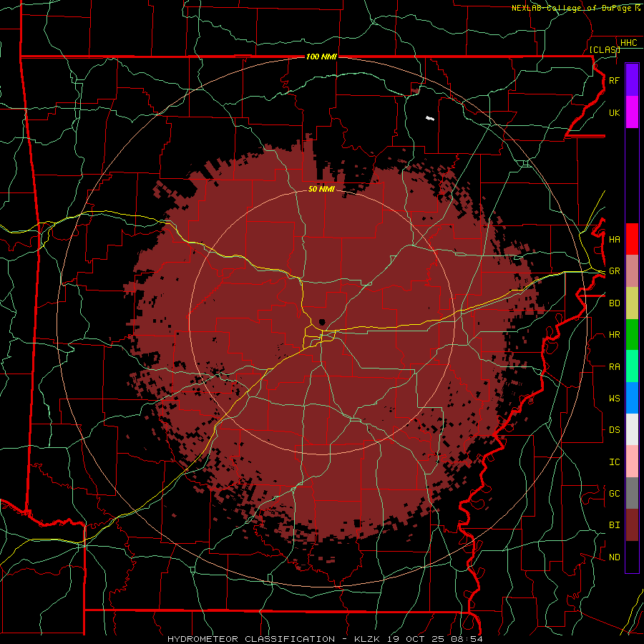The image size is (644, 644).
Task: Select the gray GC legend swatch
Action: point(632,493)
